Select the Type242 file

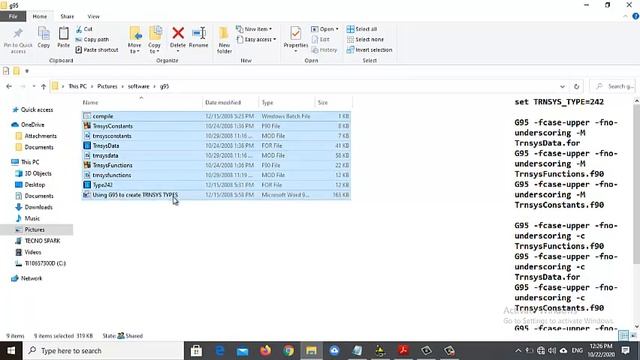point(216,185)
